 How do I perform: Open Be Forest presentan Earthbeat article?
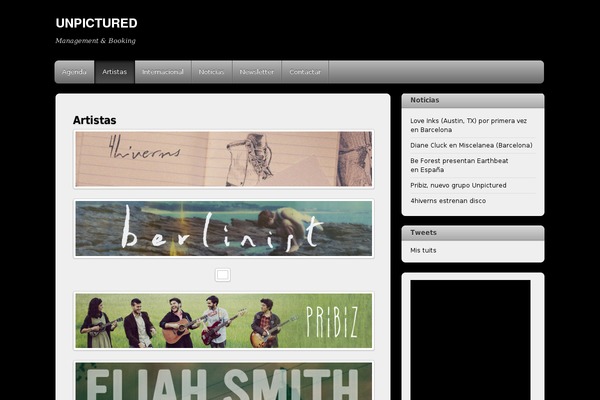tap(459, 165)
